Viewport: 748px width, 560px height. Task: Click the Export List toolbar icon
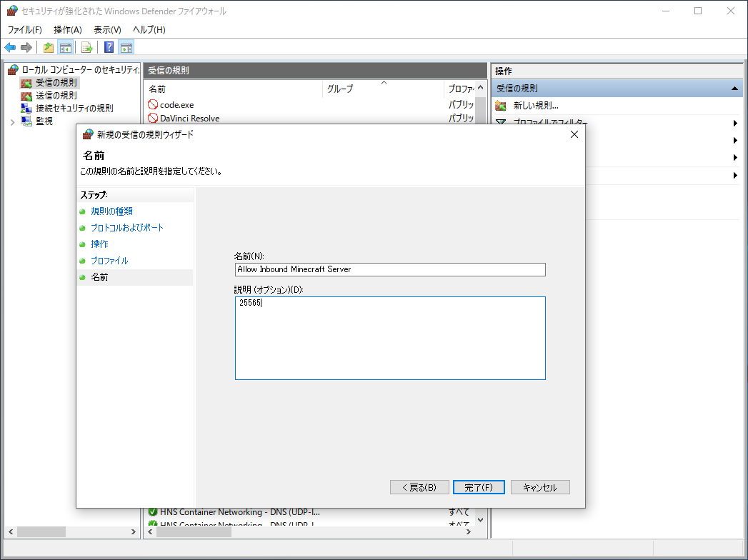click(x=86, y=48)
